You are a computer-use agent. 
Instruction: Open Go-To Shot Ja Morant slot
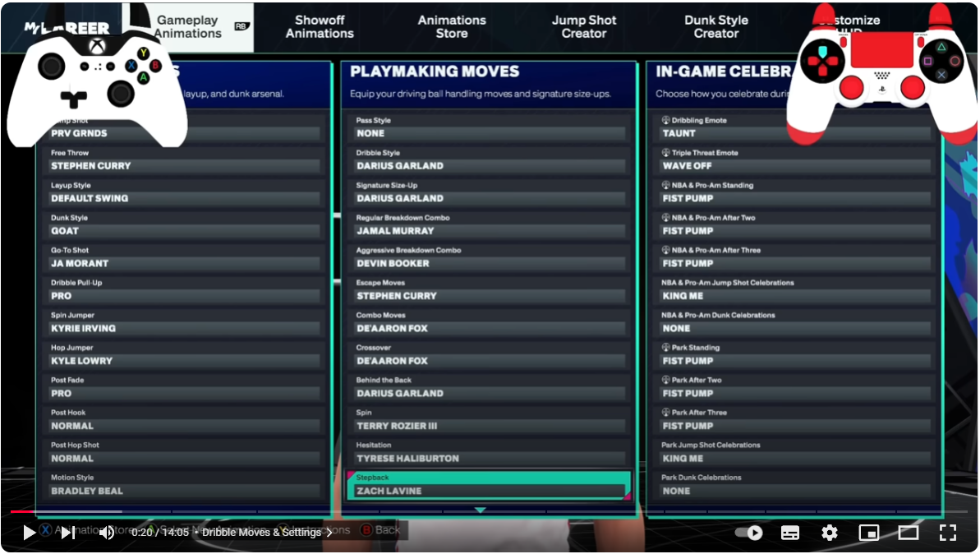183,257
